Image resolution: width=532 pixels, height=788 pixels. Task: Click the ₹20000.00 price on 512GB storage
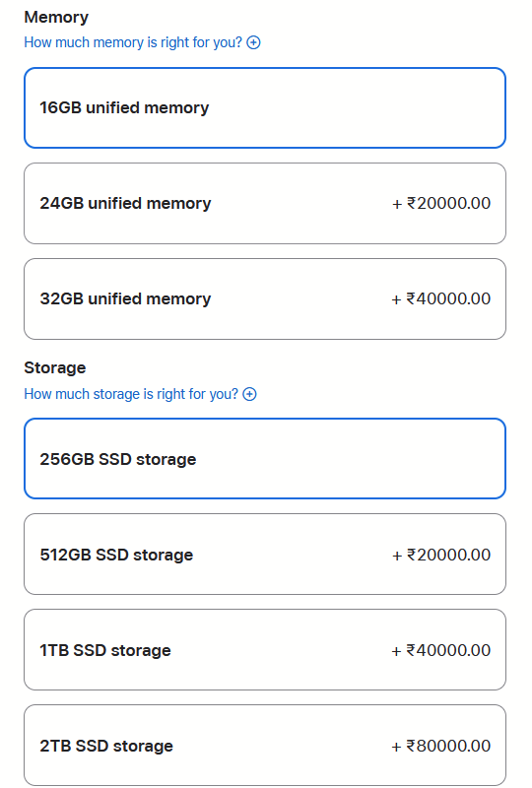point(441,555)
